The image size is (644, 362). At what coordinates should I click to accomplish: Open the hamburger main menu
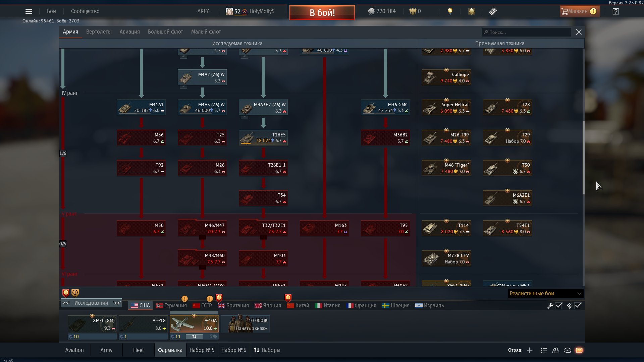coord(29,11)
